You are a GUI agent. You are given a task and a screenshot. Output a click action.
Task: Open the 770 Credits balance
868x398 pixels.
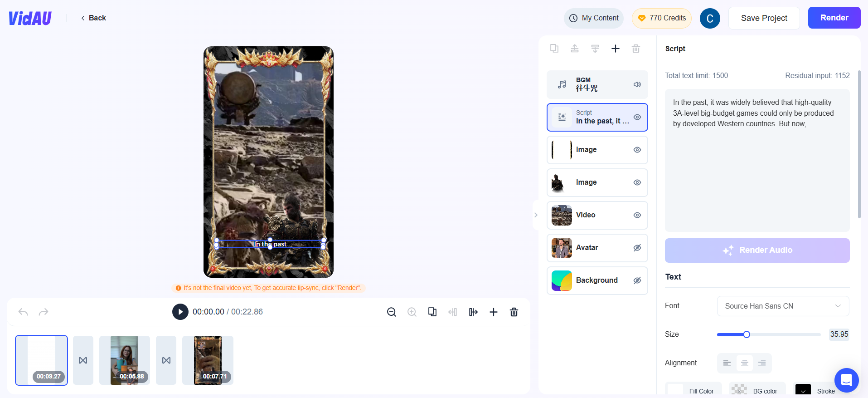point(662,18)
